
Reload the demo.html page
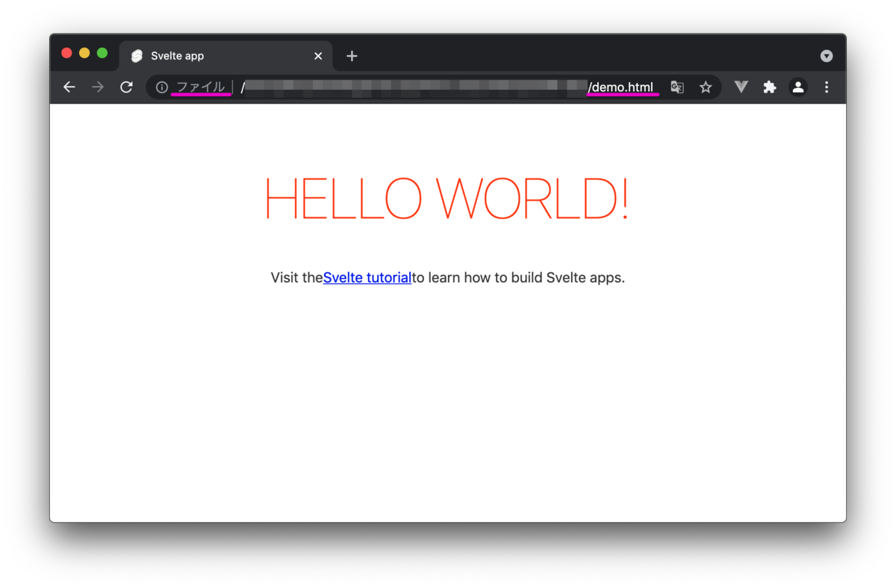126,87
